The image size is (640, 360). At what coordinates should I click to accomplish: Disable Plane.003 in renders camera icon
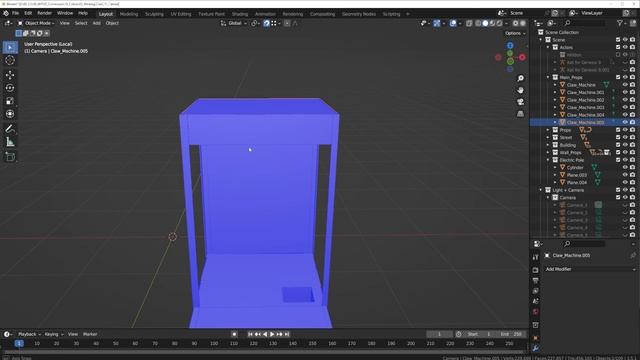click(632, 175)
